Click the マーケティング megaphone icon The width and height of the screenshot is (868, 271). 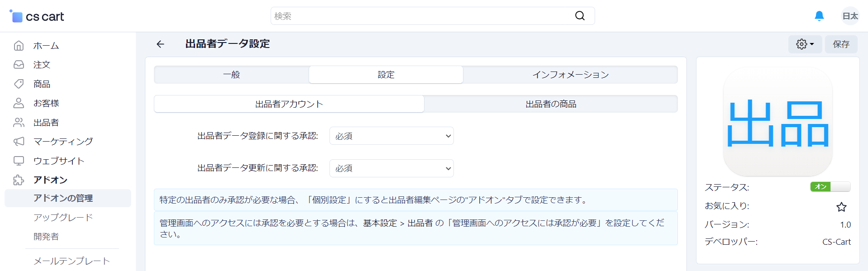[x=19, y=141]
